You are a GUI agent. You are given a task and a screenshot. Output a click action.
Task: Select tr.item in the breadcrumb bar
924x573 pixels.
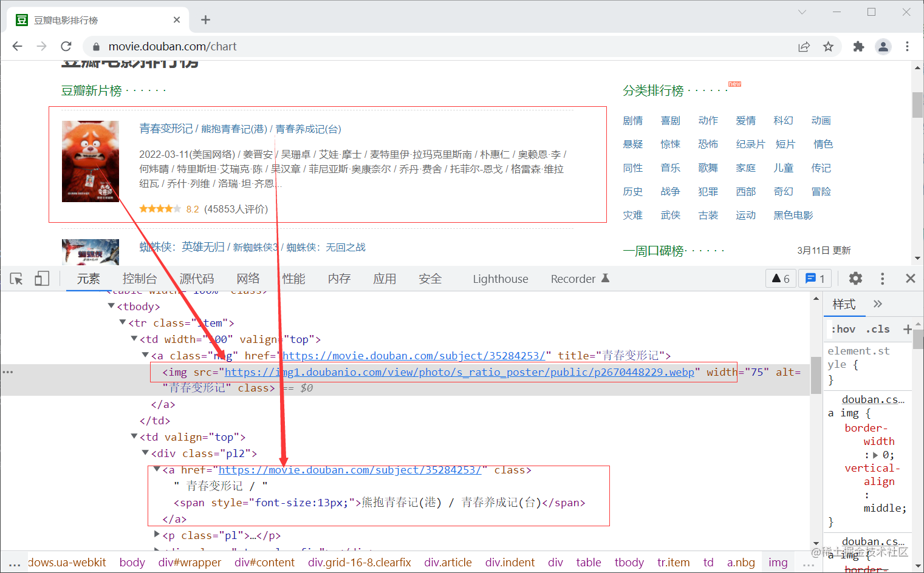pos(674,563)
